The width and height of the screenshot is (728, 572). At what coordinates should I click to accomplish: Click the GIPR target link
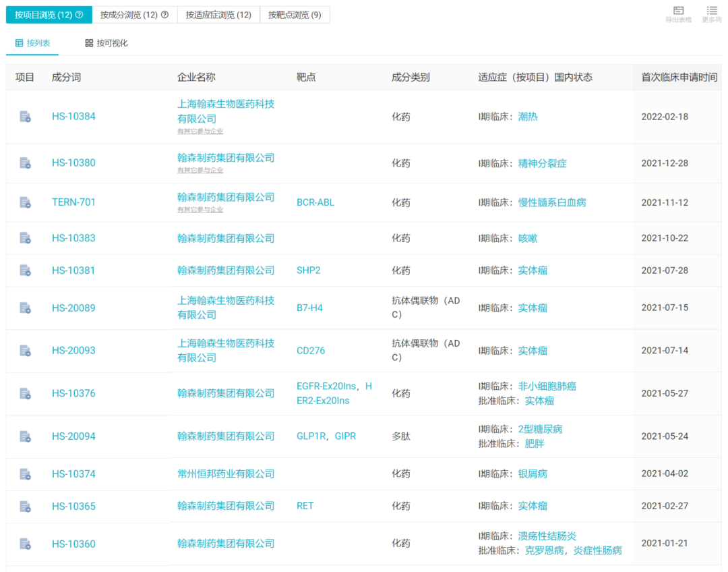click(345, 436)
